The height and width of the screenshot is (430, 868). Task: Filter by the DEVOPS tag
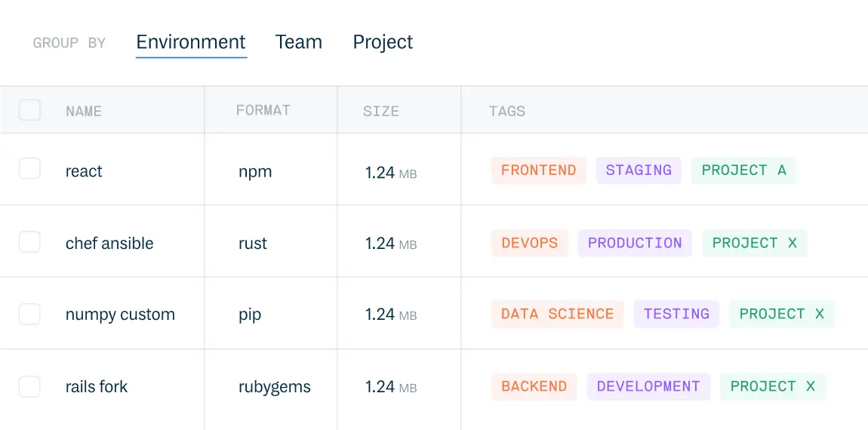(530, 243)
